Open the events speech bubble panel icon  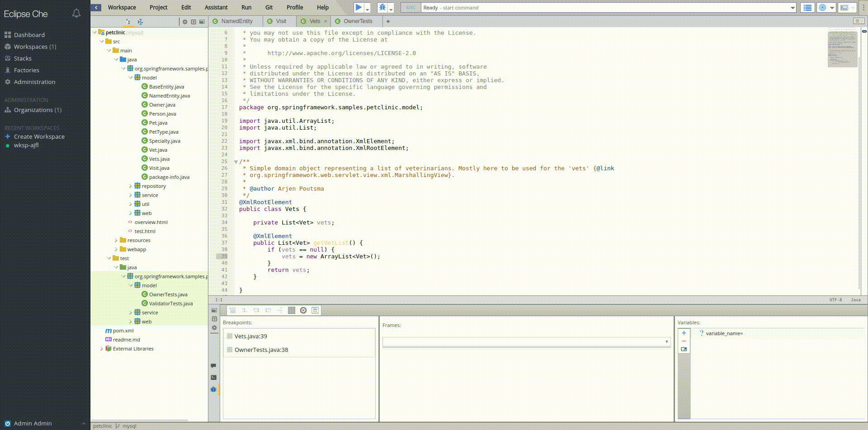click(213, 365)
